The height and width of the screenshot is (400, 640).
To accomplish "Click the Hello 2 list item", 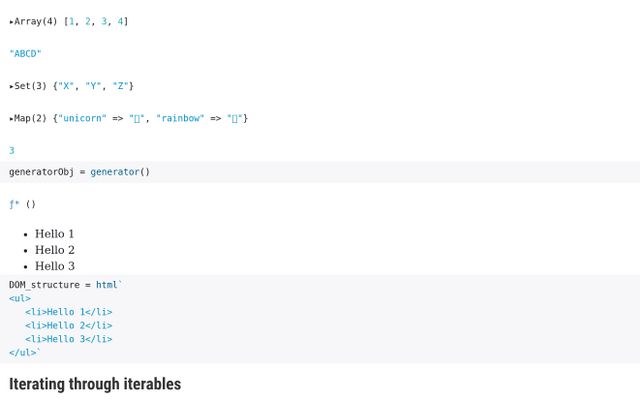I will point(55,250).
